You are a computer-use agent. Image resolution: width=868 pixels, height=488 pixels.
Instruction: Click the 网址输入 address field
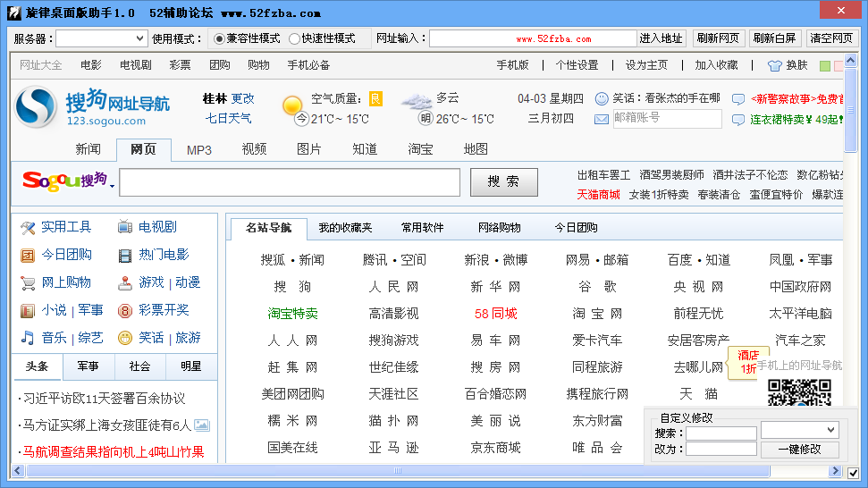point(533,38)
